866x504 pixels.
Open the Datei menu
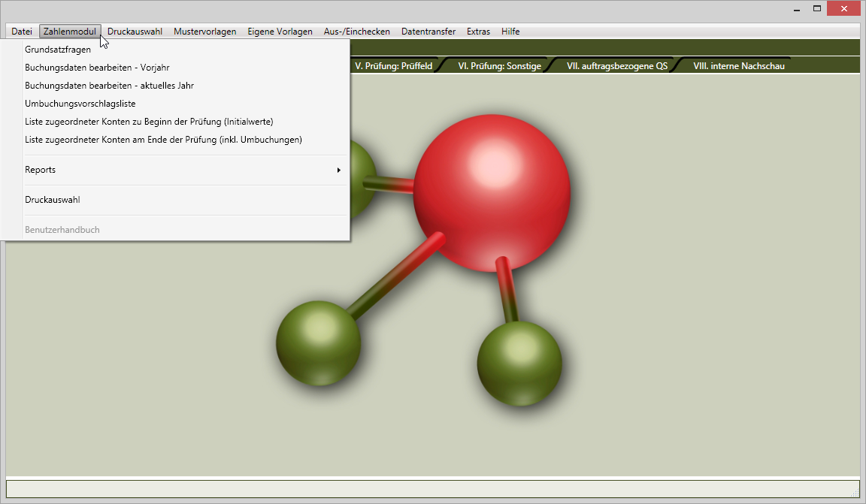(x=22, y=32)
